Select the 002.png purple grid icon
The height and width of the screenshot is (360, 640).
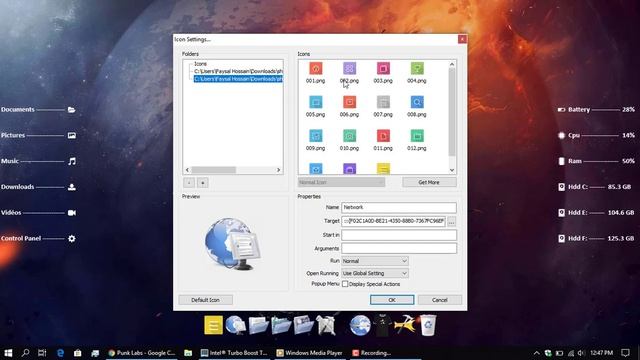349,69
